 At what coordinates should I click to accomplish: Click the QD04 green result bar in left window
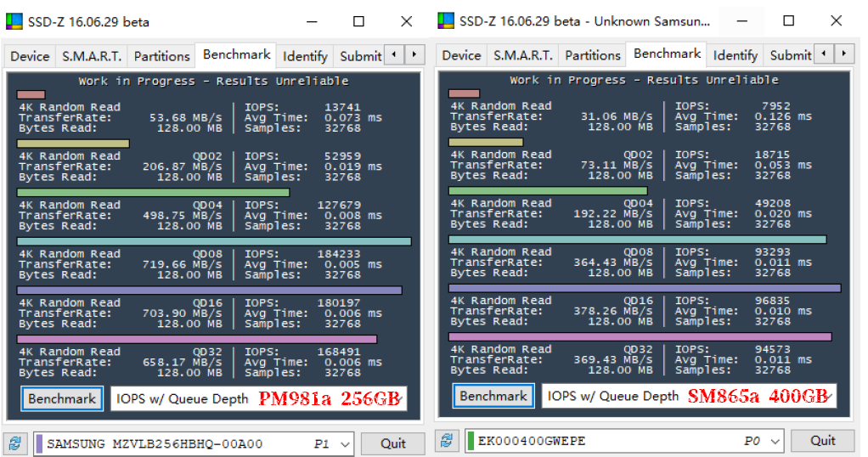pyautogui.click(x=154, y=193)
